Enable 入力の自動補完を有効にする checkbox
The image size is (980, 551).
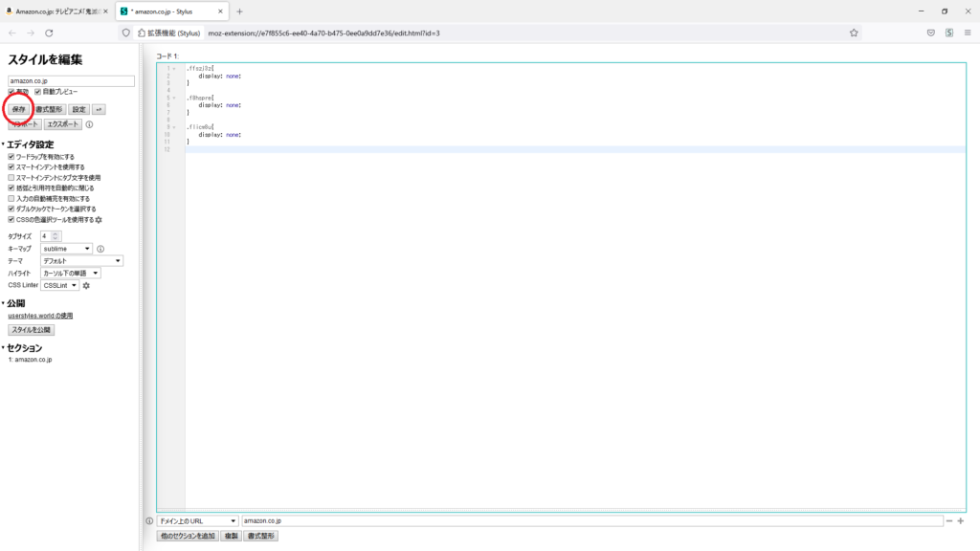(11, 199)
